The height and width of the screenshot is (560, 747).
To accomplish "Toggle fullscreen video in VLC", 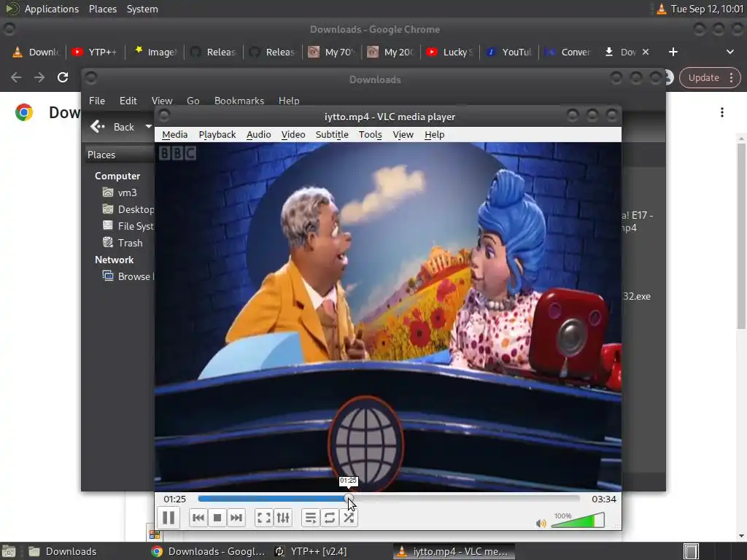I will point(264,518).
